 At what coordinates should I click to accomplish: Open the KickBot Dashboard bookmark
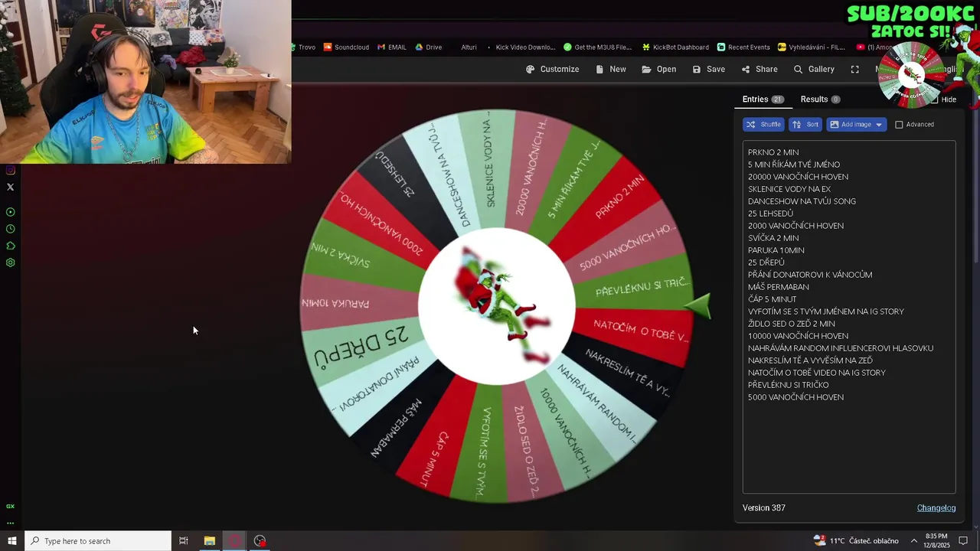(675, 47)
